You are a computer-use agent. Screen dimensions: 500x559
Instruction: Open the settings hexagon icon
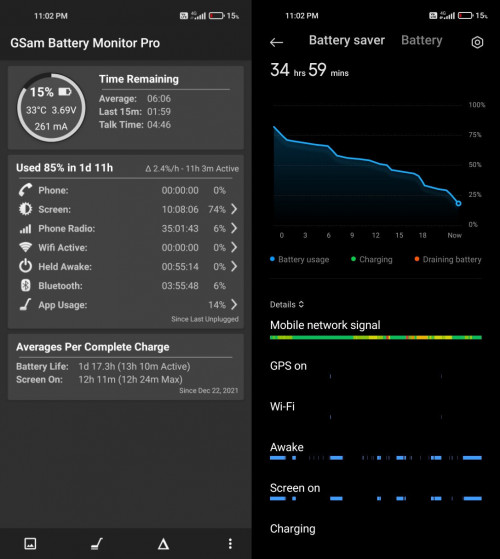[x=477, y=42]
